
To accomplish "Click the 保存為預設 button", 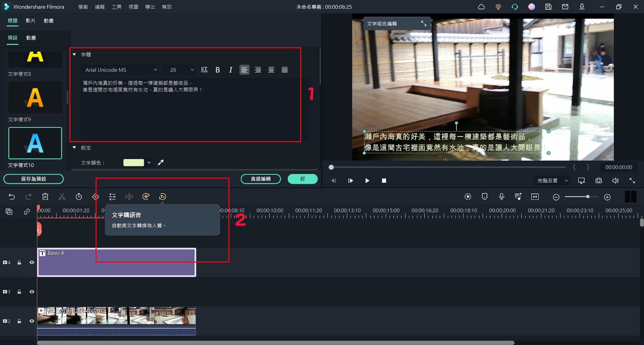I will (33, 179).
